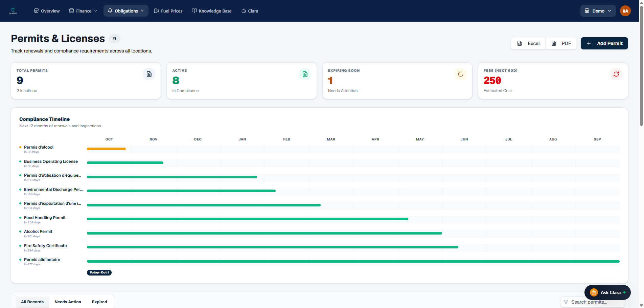This screenshot has width=644, height=308.
Task: Select the Business Operating License label
Action: point(51,161)
